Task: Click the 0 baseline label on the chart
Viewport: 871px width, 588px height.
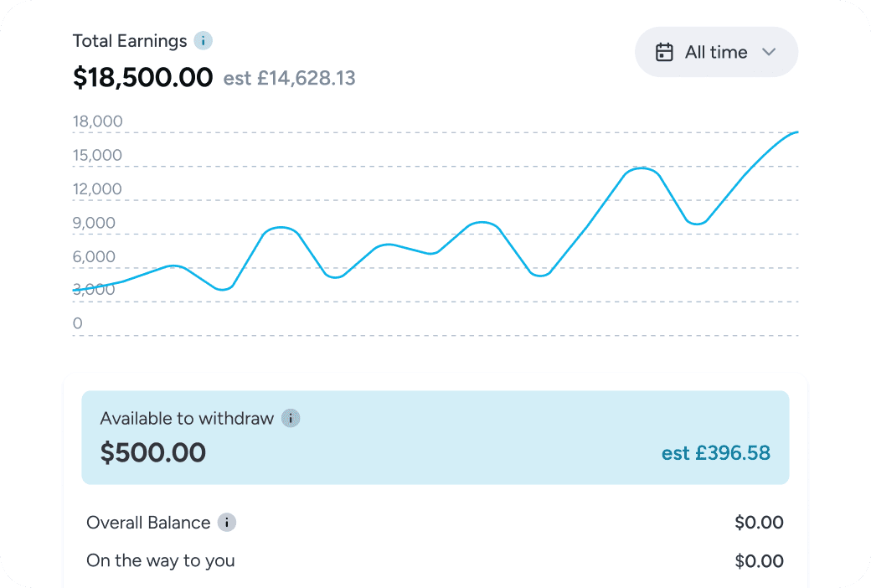Action: coord(78,323)
